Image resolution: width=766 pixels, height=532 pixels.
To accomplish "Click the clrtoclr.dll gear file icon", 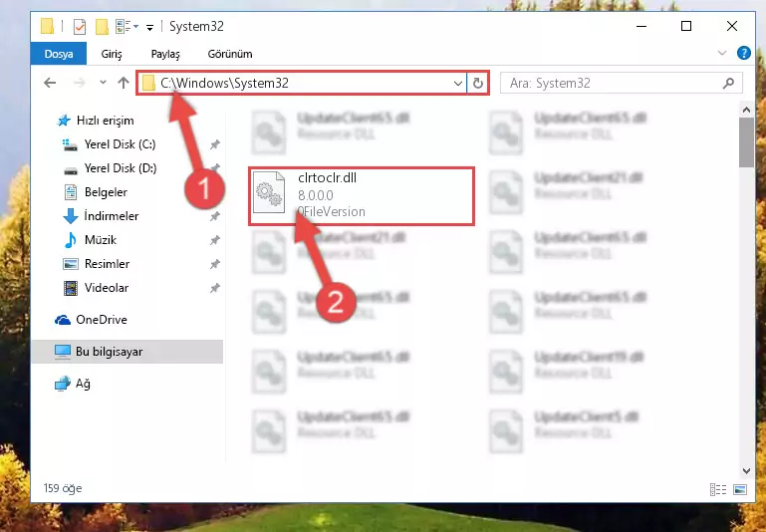I will (x=269, y=192).
